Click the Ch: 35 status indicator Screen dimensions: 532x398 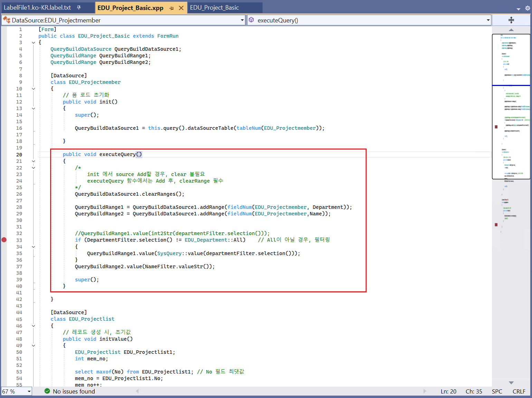tap(474, 391)
